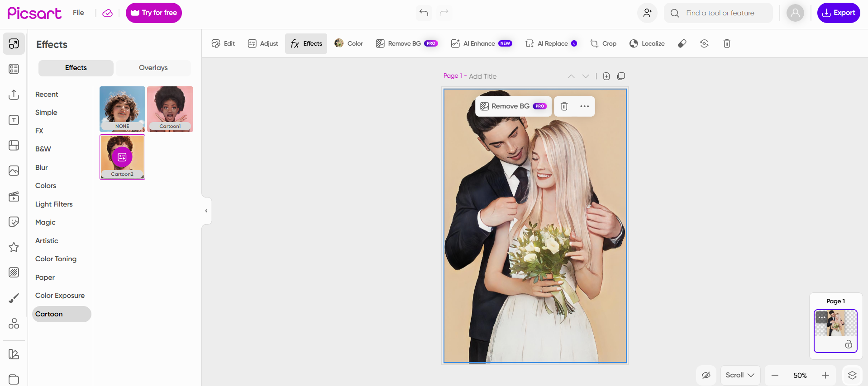Collapse the Effects side panel
This screenshot has height=386, width=868.
click(x=206, y=211)
